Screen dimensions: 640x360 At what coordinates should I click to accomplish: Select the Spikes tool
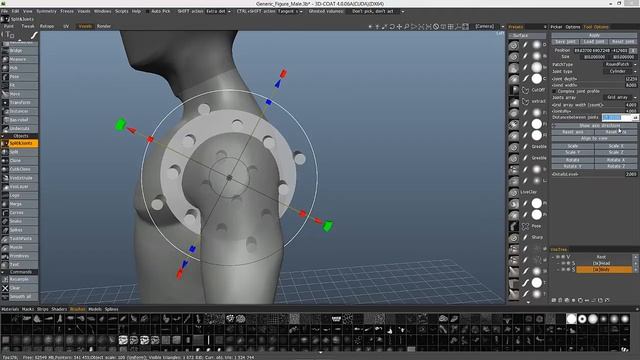point(20,230)
